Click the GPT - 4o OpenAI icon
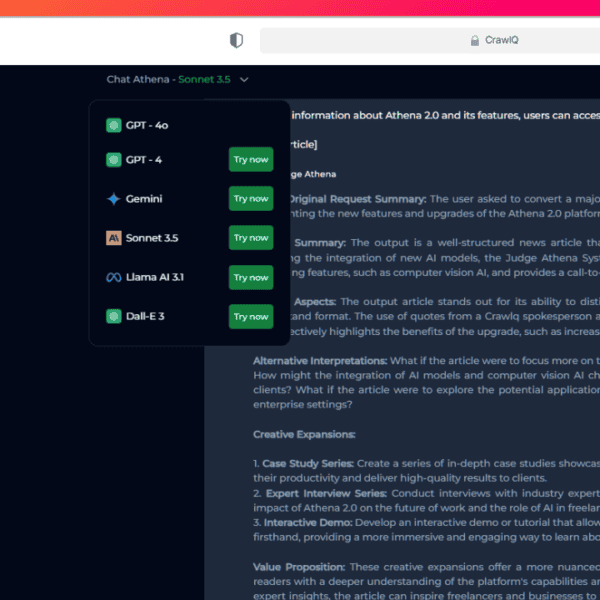This screenshot has width=600, height=600. pyautogui.click(x=114, y=125)
